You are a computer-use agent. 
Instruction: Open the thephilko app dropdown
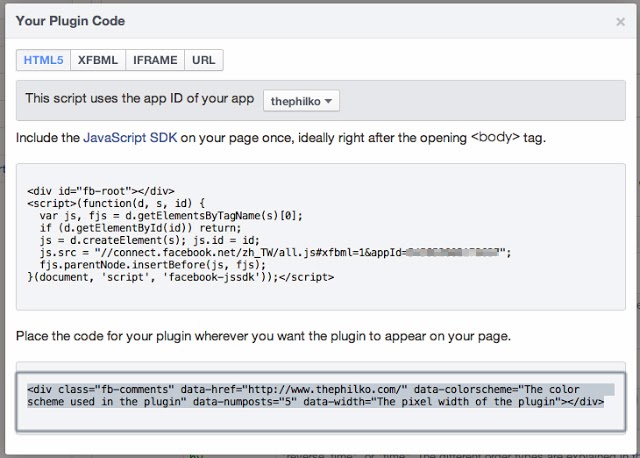tap(301, 101)
